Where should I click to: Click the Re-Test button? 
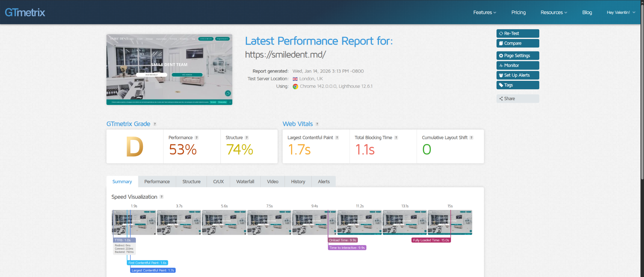[517, 33]
